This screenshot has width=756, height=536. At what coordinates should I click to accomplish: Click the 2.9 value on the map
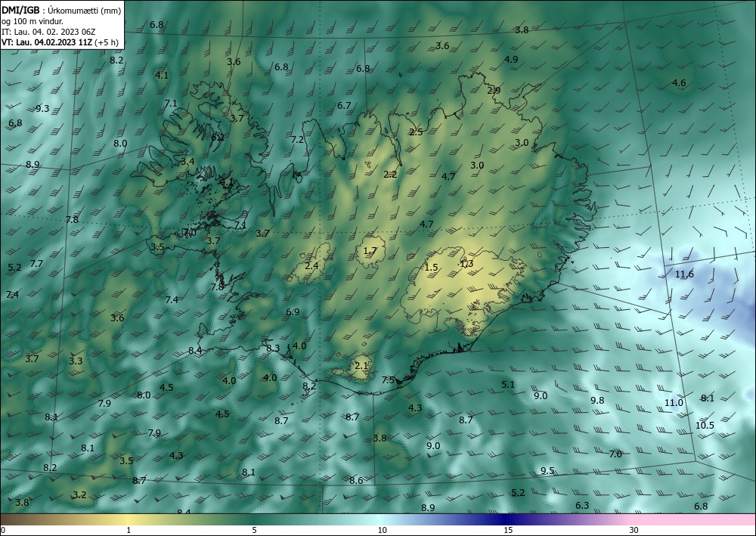tap(494, 90)
